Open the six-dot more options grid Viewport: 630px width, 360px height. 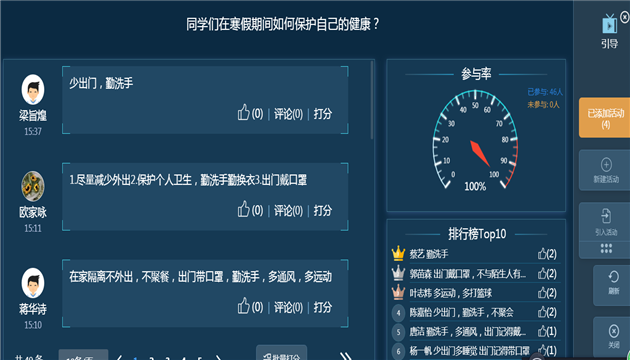point(606,249)
